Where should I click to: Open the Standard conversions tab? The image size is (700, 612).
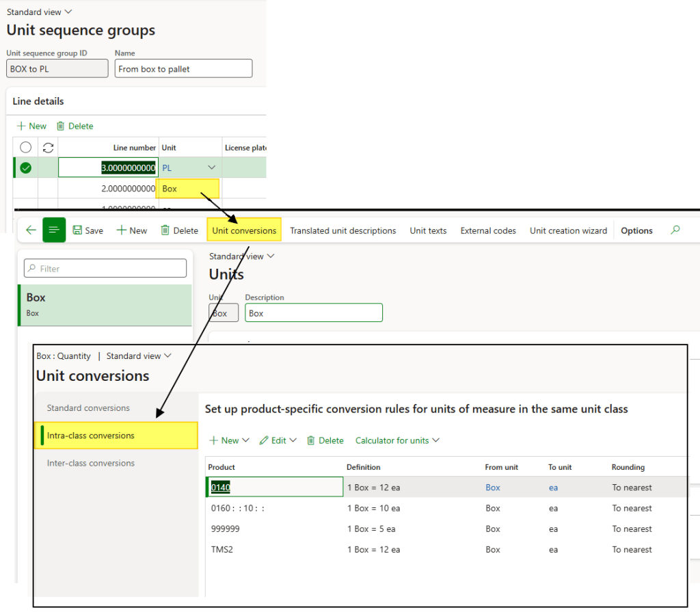tap(88, 408)
